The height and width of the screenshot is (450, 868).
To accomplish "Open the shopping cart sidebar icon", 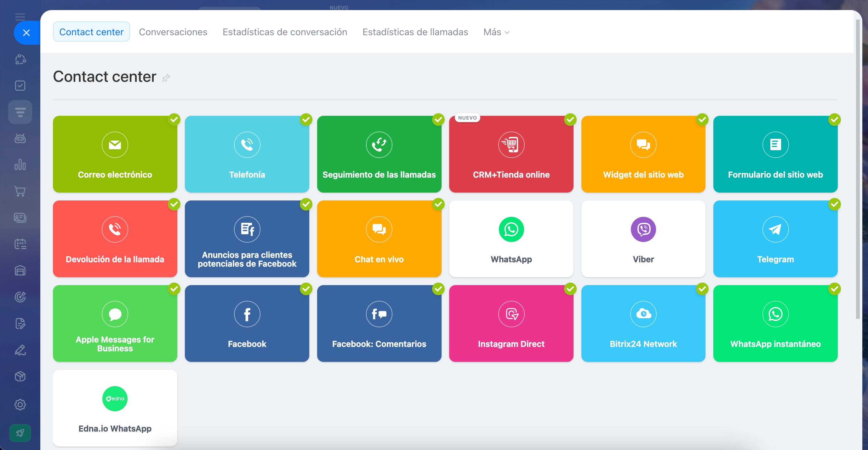I will (20, 191).
